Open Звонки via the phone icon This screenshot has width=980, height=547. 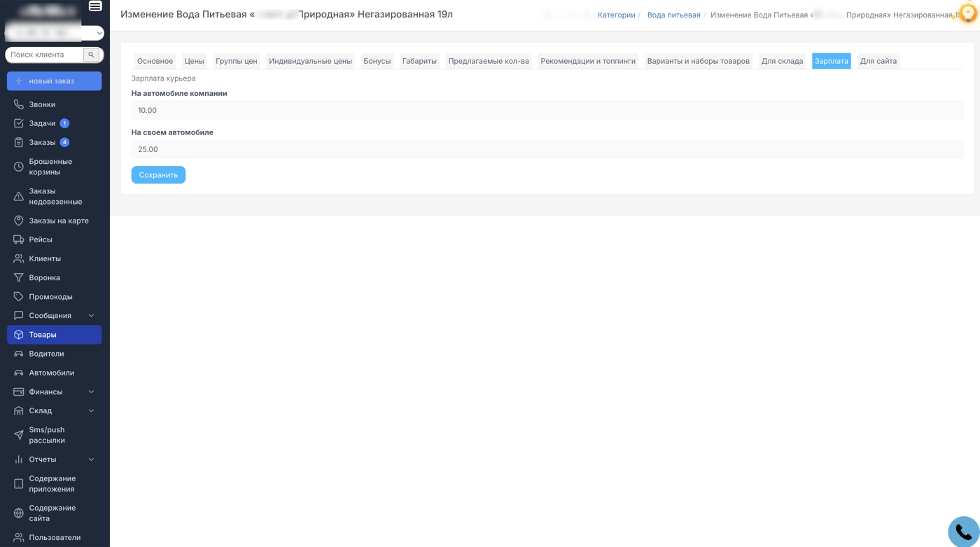[19, 104]
